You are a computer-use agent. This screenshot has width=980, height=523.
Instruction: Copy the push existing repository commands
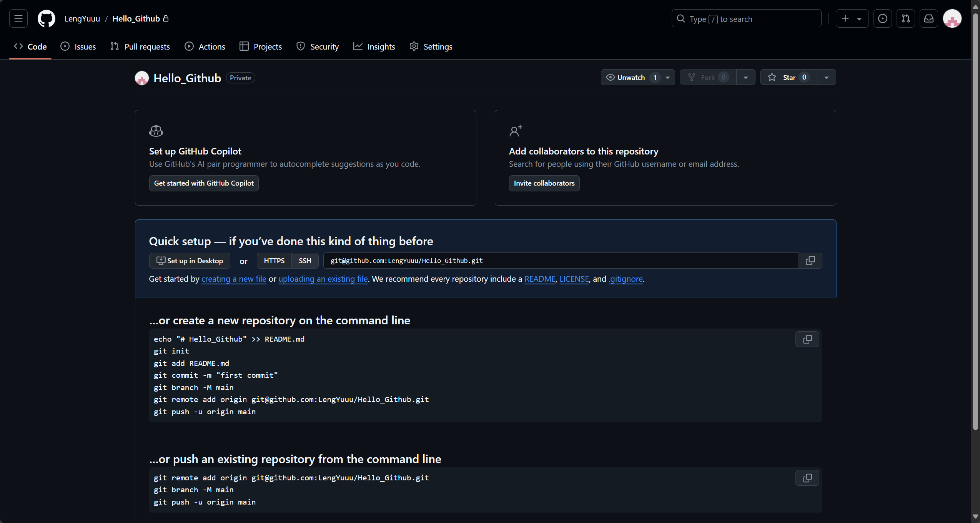tap(807, 478)
